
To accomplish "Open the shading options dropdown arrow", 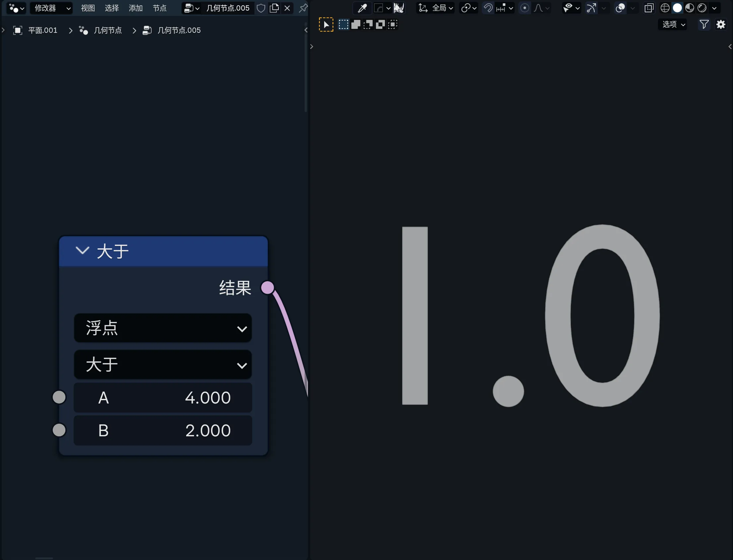I will coord(714,8).
